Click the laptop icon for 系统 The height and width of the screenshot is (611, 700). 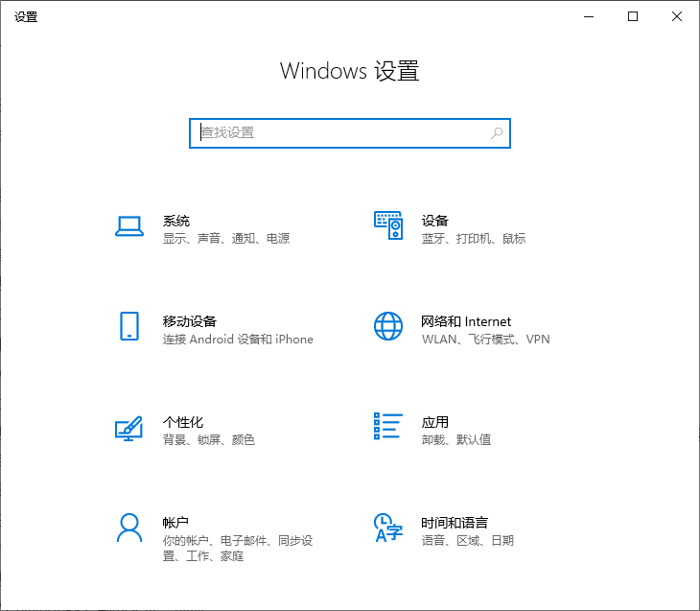(129, 226)
